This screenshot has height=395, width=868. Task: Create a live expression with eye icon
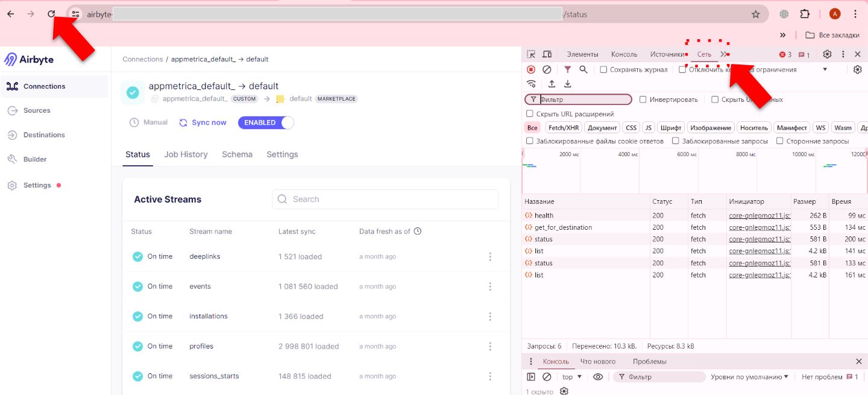pos(598,377)
